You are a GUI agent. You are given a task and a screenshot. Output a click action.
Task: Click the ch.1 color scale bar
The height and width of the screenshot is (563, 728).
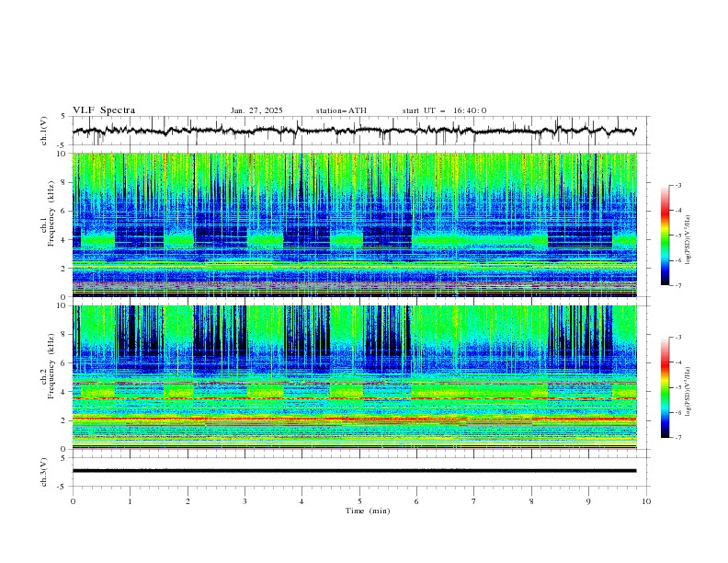[665, 235]
